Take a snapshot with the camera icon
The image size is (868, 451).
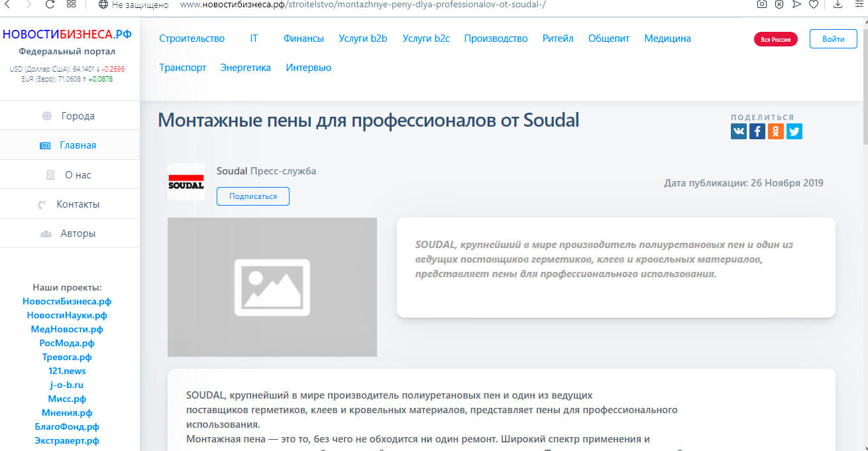pos(762,4)
